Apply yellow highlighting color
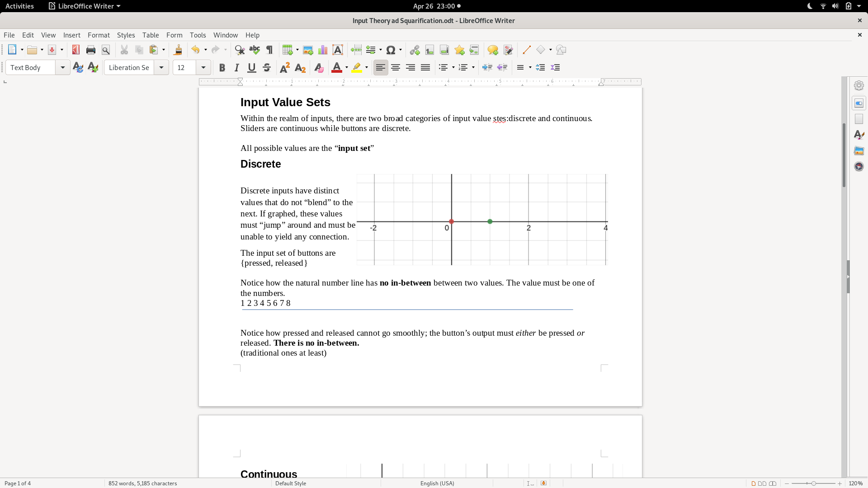Screen dimensions: 868x488 pos(357,68)
